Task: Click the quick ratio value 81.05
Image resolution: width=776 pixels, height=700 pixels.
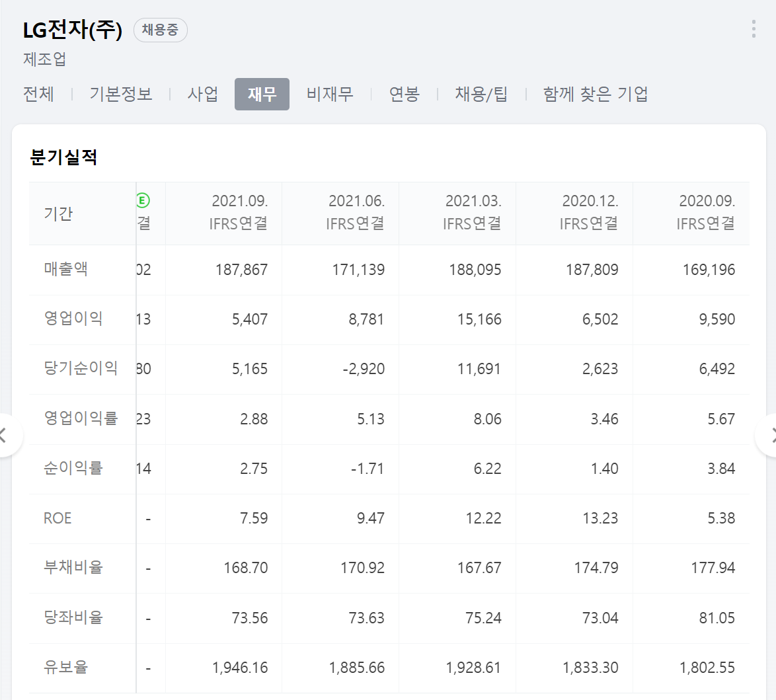Action: 717,618
